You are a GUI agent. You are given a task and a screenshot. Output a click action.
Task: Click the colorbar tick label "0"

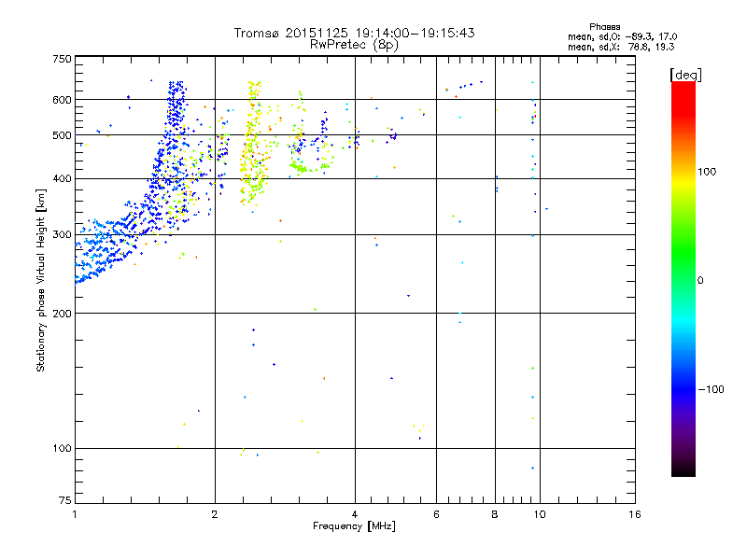700,281
